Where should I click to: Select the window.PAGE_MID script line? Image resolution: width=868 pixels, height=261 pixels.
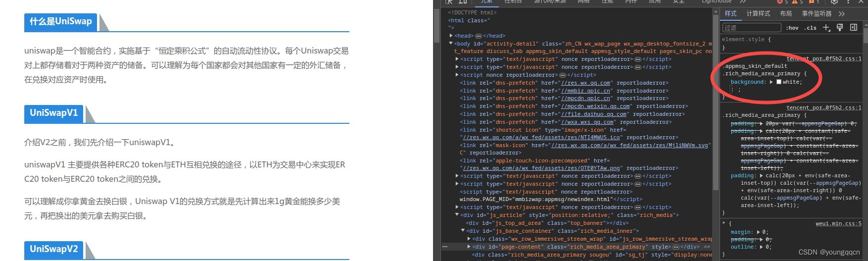(x=551, y=200)
